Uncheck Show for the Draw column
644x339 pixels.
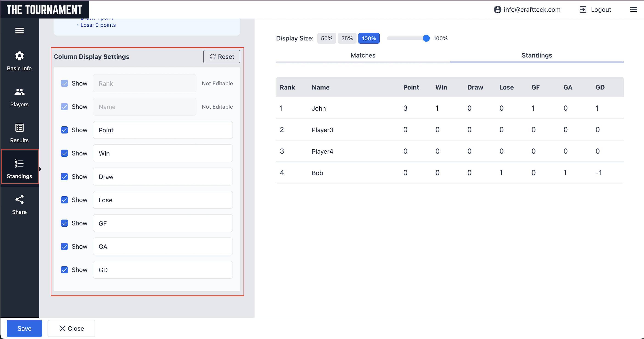click(x=64, y=177)
